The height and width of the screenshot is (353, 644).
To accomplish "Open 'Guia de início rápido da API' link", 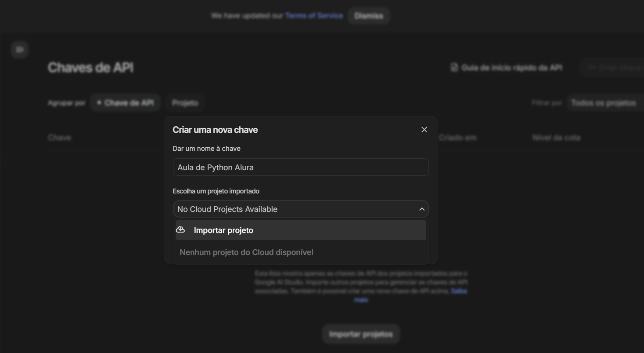I will 511,68.
